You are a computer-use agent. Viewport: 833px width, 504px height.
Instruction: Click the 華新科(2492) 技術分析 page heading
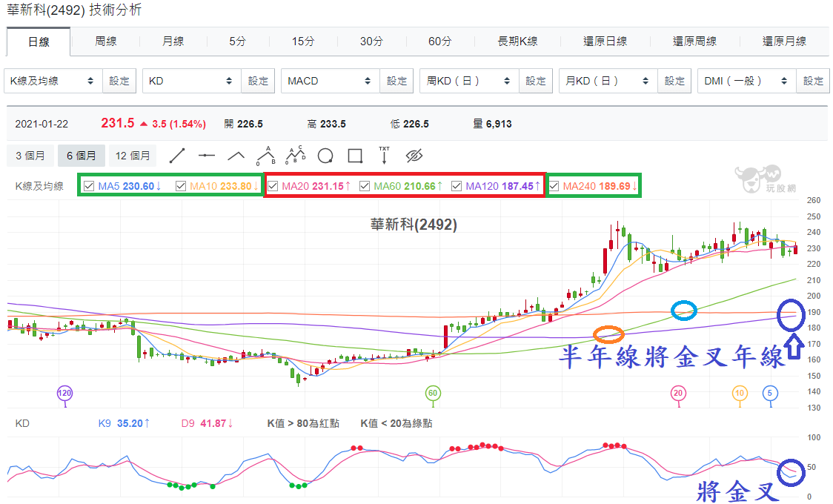74,10
